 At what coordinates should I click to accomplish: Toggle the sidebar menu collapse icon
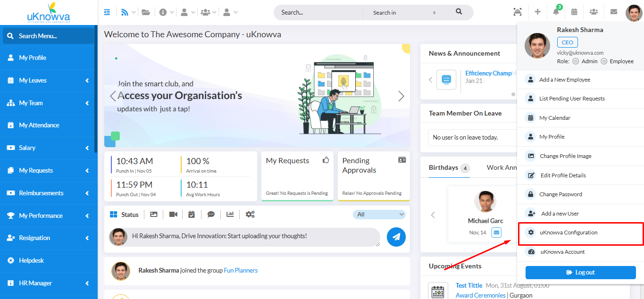tap(107, 12)
